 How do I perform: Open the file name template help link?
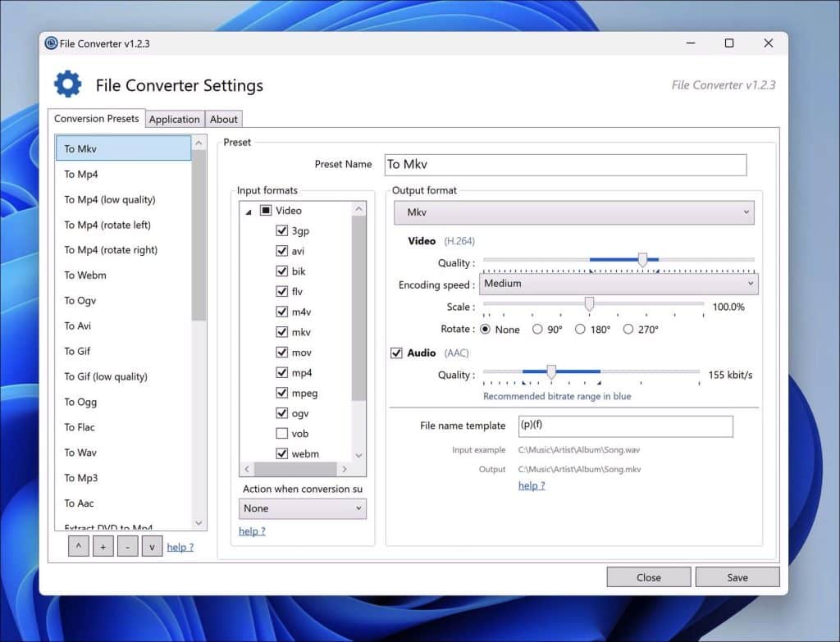coord(531,485)
